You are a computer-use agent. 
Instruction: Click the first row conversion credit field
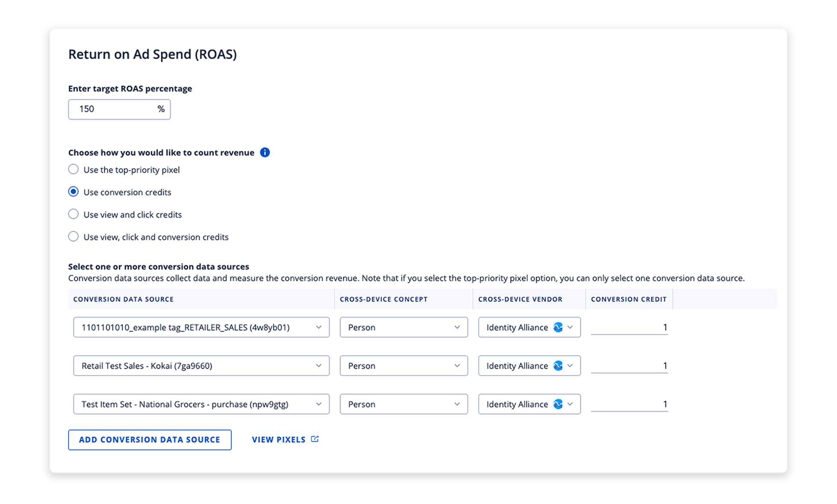[629, 327]
